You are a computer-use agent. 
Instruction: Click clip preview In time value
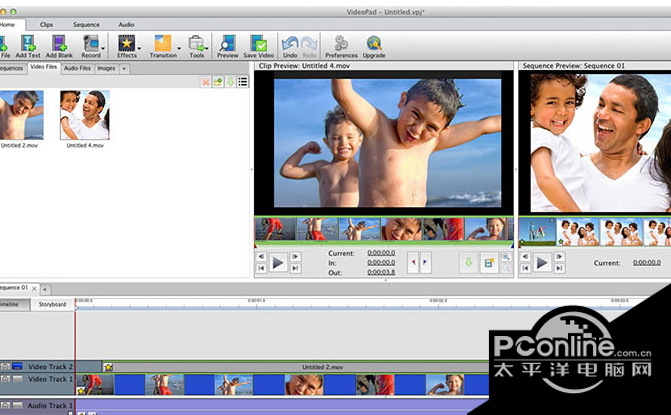pos(381,262)
